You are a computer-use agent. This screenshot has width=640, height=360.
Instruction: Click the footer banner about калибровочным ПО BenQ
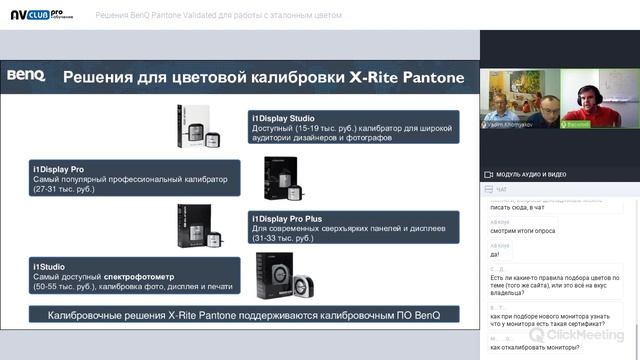click(x=244, y=315)
